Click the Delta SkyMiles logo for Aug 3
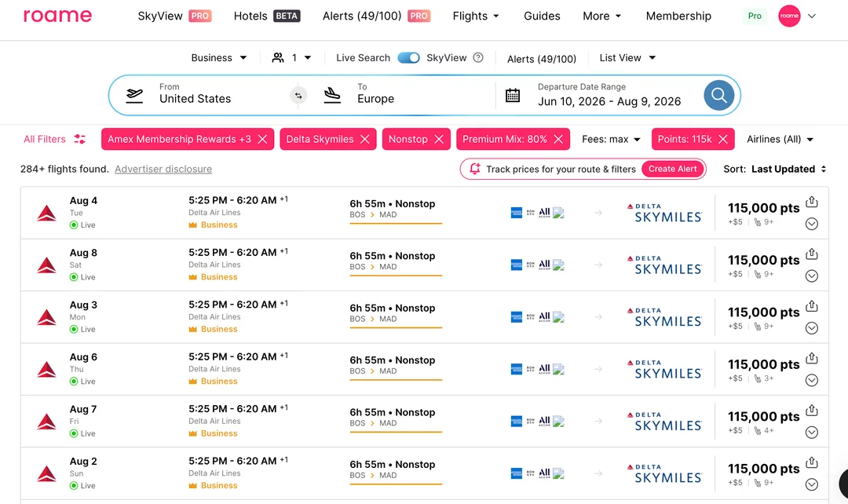Screen dimensions: 848x504 (x=664, y=317)
